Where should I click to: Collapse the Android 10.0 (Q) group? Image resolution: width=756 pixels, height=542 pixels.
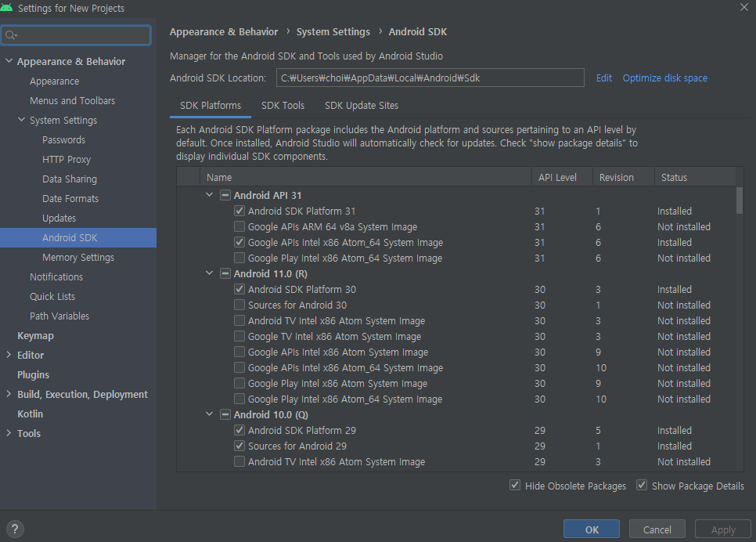point(209,414)
